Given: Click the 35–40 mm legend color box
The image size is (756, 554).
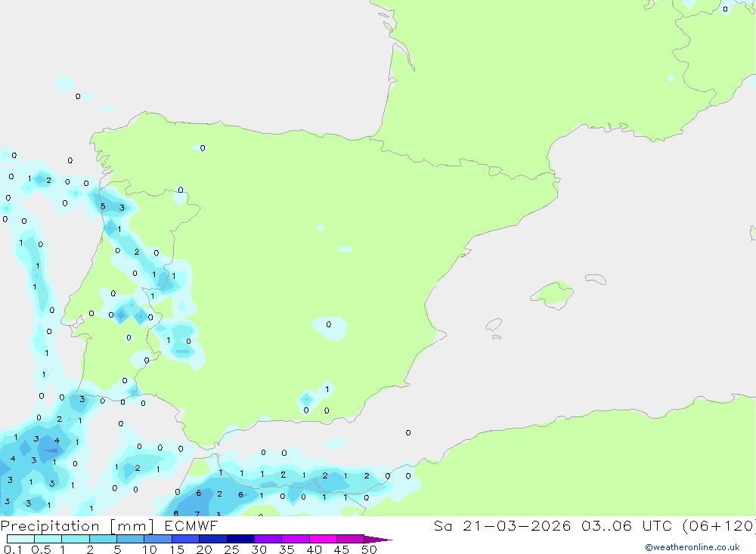Looking at the screenshot, I should point(296,539).
